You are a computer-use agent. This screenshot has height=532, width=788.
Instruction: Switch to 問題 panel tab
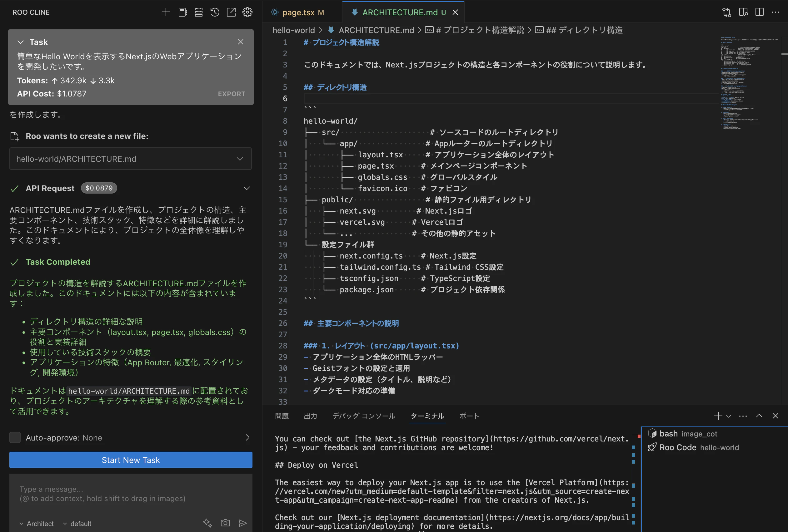click(282, 416)
